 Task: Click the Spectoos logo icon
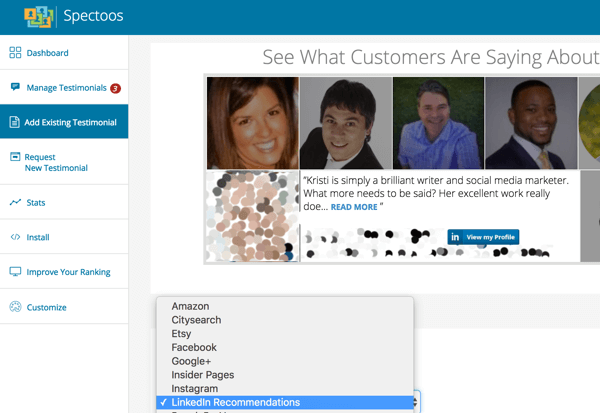(39, 16)
